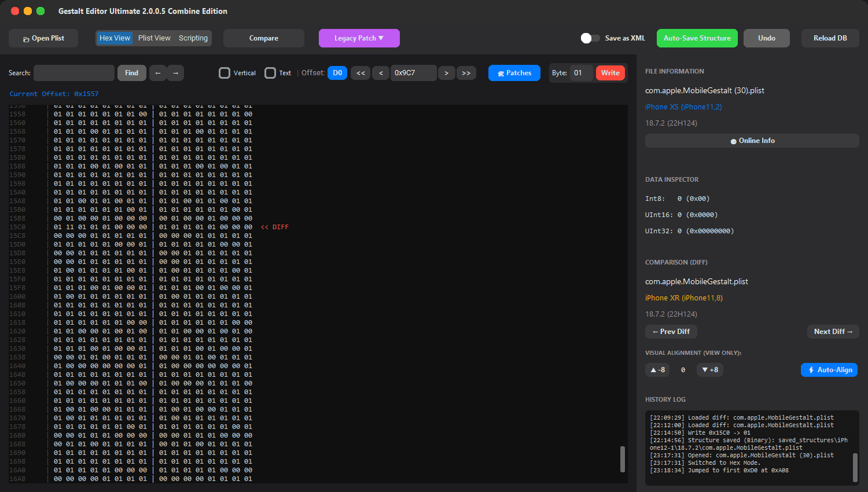
Task: Click the Compare button
Action: coord(264,38)
